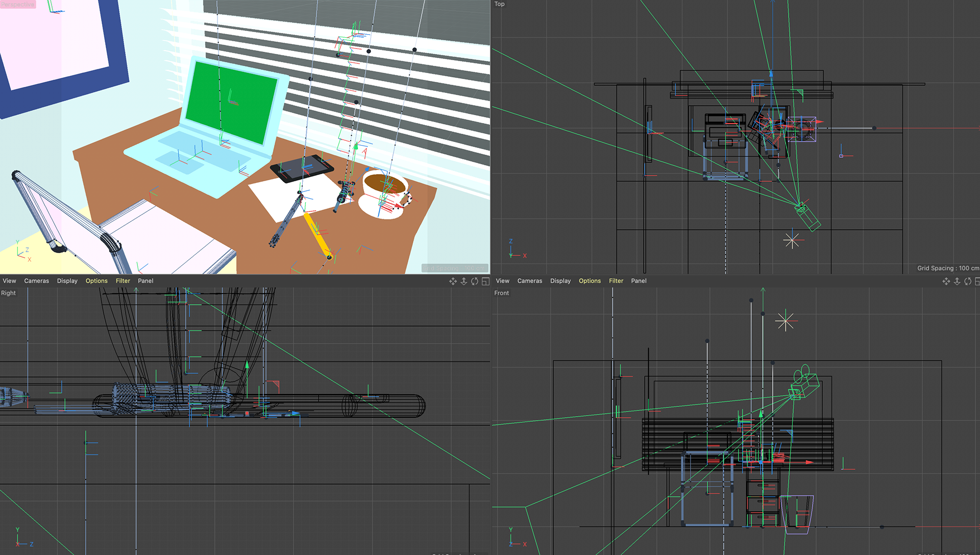The height and width of the screenshot is (555, 980).
Task: Open highlighted Options menu in Right viewport
Action: 96,281
